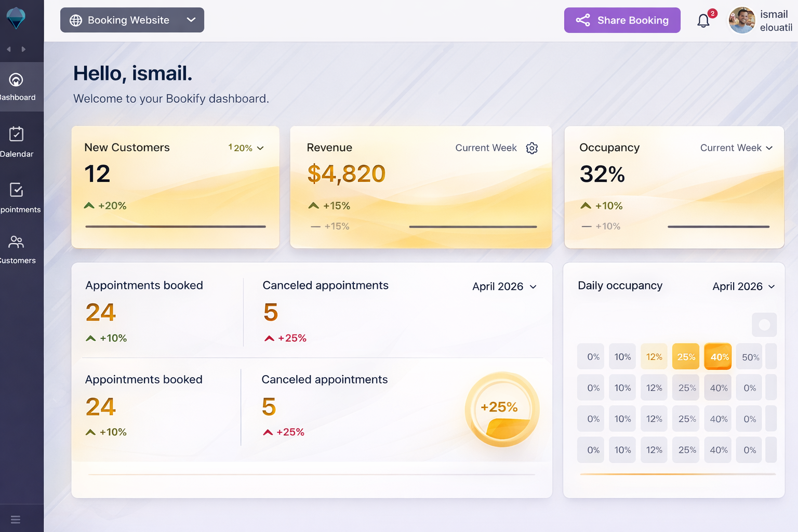Image resolution: width=798 pixels, height=532 pixels.
Task: Select Calendar in the sidebar
Action: coord(17,140)
